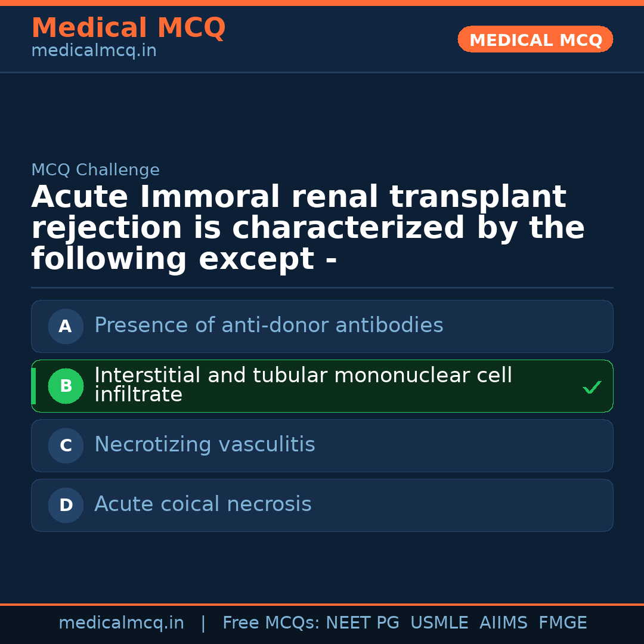Click the "MCQ Challenge" label

[x=95, y=170]
